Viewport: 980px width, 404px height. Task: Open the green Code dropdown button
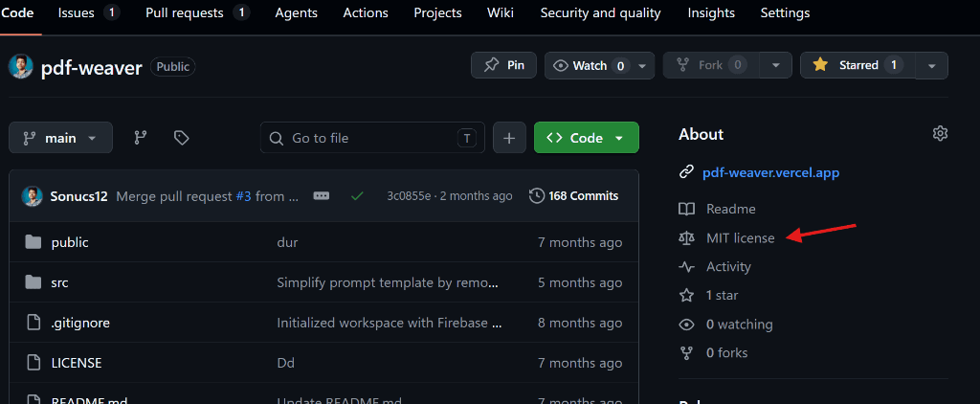pyautogui.click(x=587, y=138)
